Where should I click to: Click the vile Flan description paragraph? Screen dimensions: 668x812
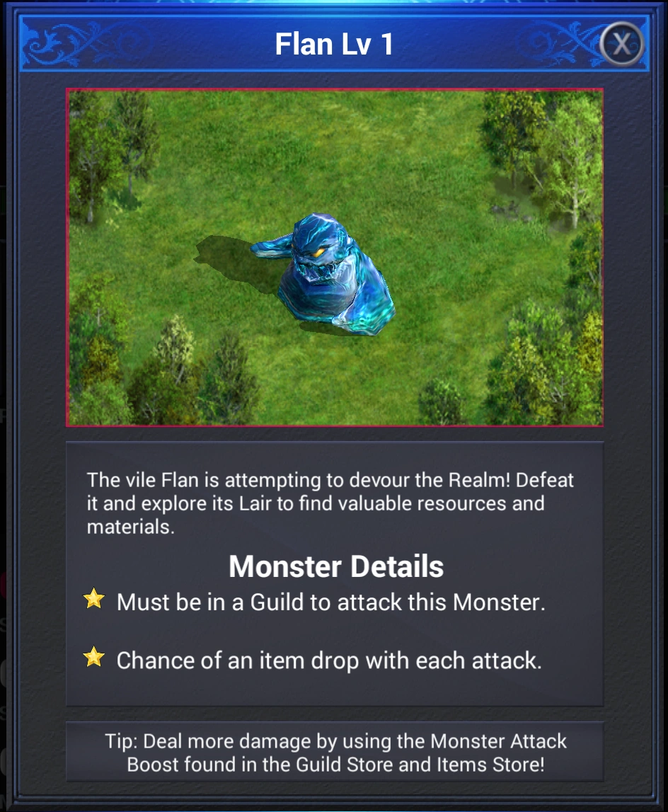click(330, 503)
